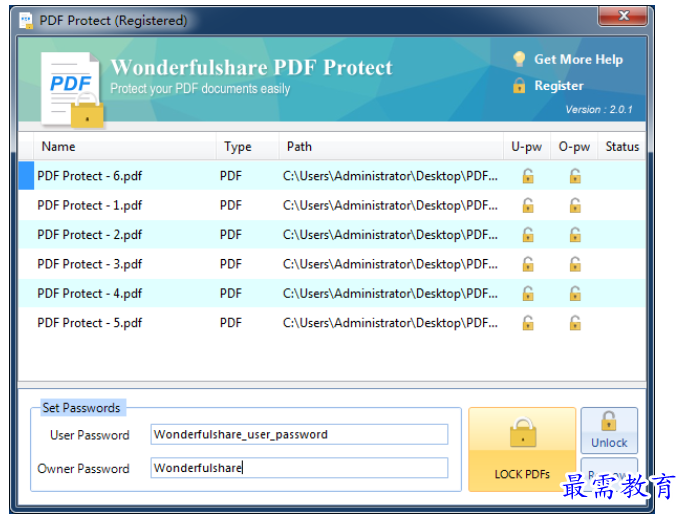Click the U-pw column header

click(527, 147)
